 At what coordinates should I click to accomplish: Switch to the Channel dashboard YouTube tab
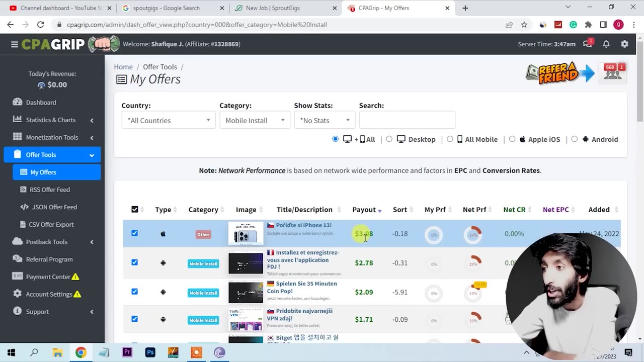pos(59,8)
